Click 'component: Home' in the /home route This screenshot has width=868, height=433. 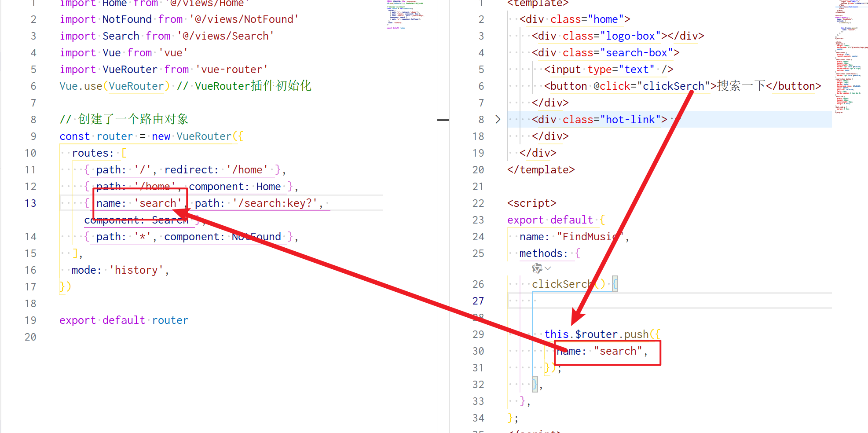pyautogui.click(x=235, y=187)
